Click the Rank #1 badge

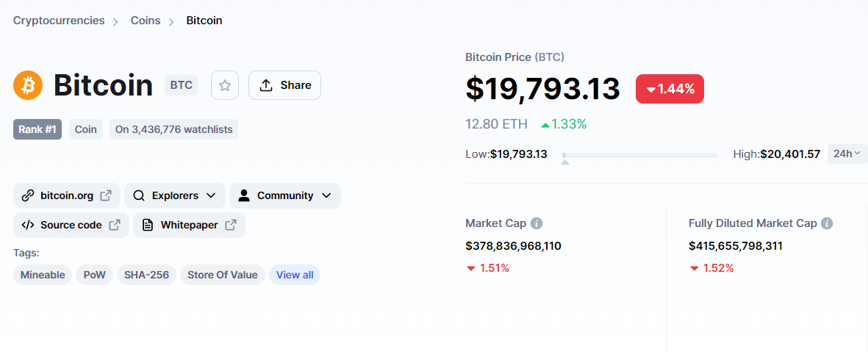pyautogui.click(x=37, y=129)
